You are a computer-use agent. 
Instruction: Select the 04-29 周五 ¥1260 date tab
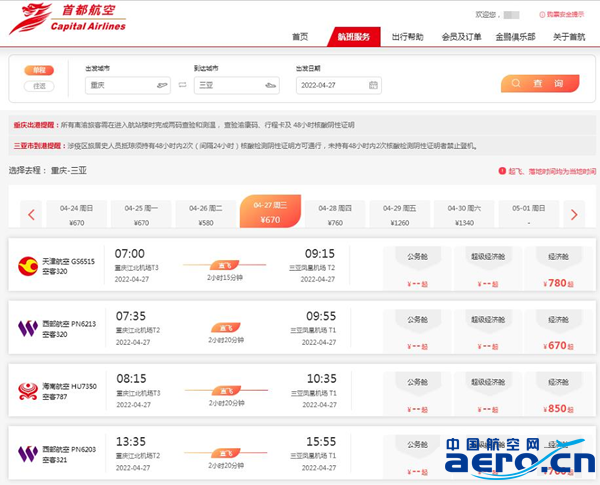pyautogui.click(x=400, y=215)
